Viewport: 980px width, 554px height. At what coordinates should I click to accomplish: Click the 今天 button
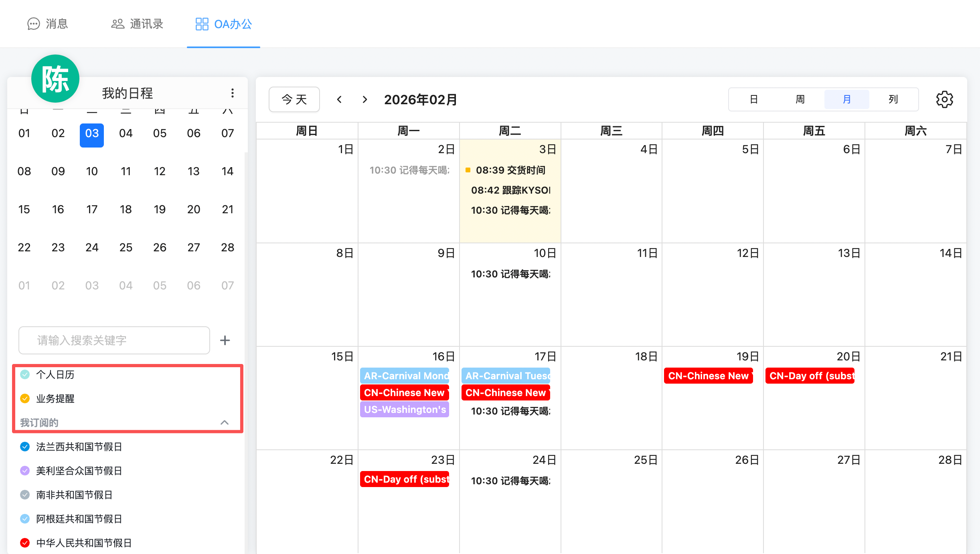coord(294,99)
